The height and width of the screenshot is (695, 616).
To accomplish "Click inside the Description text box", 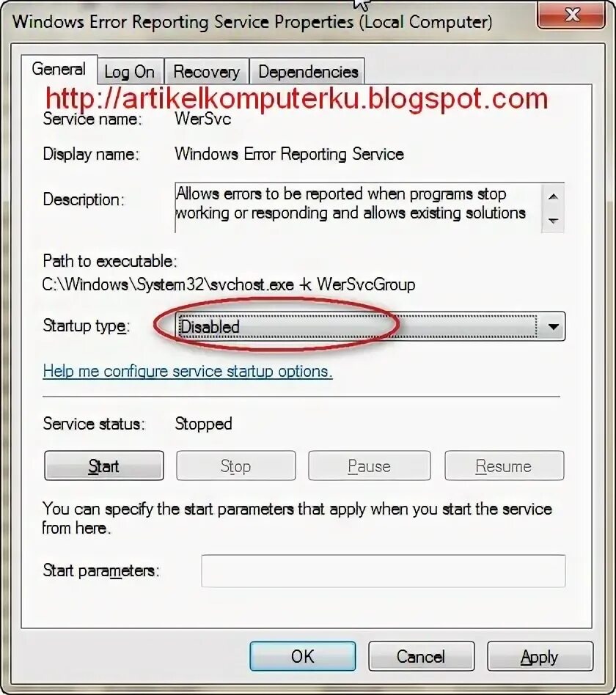I will tap(357, 207).
